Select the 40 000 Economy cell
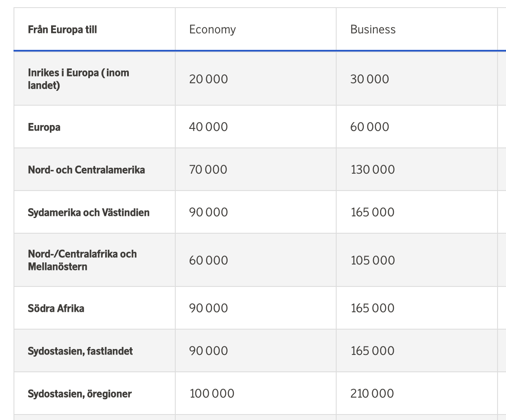This screenshot has height=420, width=506. tap(208, 127)
